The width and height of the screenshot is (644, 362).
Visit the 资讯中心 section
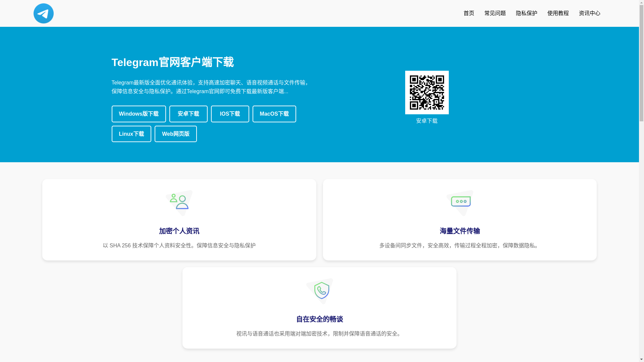tap(590, 13)
